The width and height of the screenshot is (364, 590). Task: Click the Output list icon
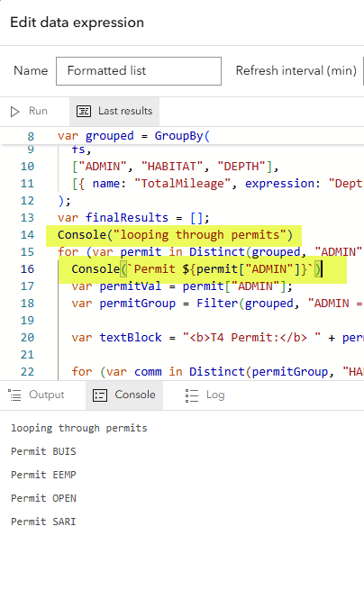(x=14, y=395)
